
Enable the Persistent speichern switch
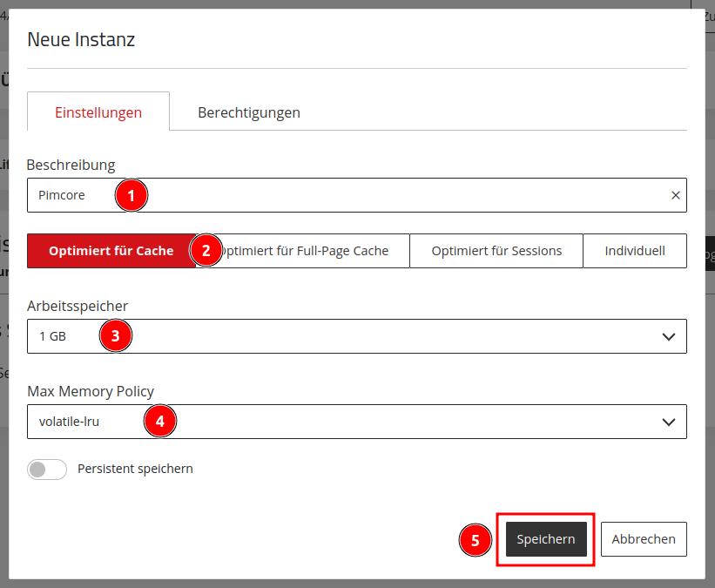point(47,469)
